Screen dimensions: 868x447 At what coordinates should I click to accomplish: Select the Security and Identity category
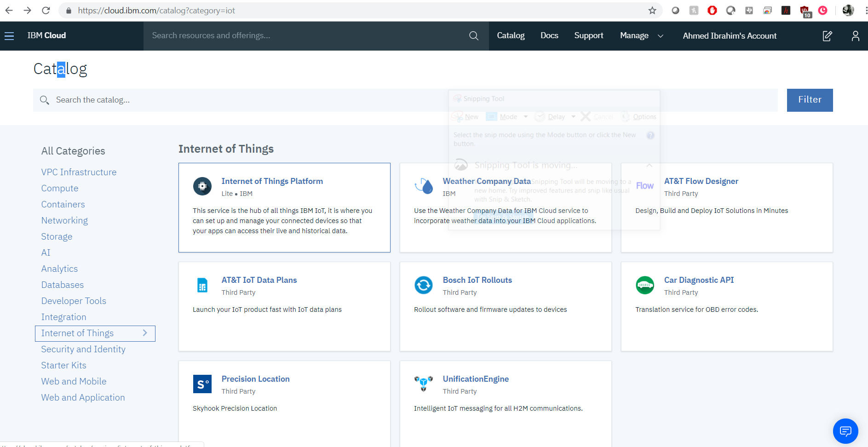pyautogui.click(x=83, y=350)
